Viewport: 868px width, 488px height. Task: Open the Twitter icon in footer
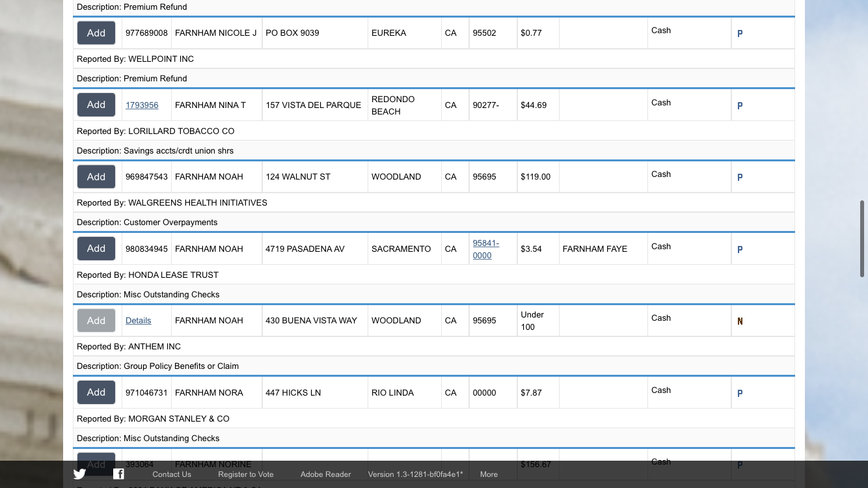(x=79, y=474)
